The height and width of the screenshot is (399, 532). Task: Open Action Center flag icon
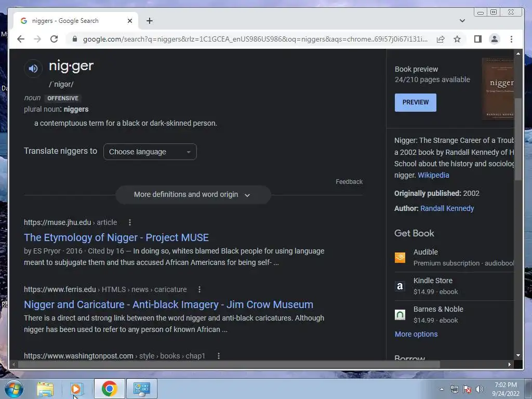[x=467, y=389]
